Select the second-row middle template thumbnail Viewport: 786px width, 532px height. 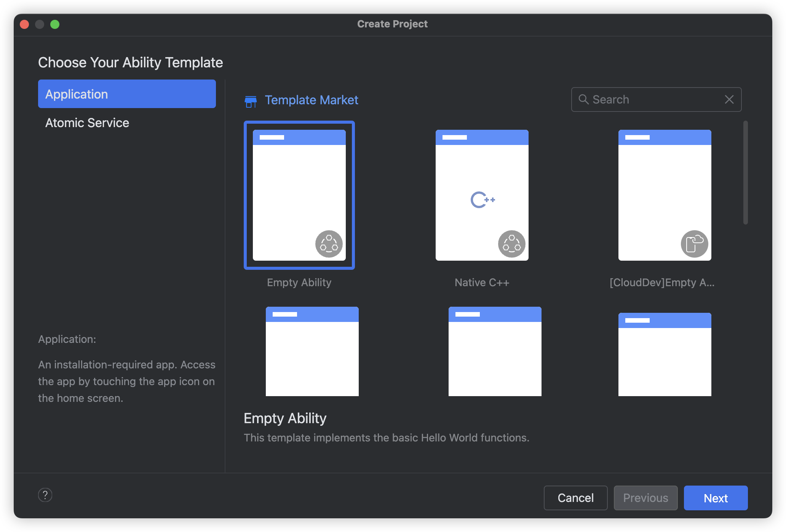coord(495,351)
